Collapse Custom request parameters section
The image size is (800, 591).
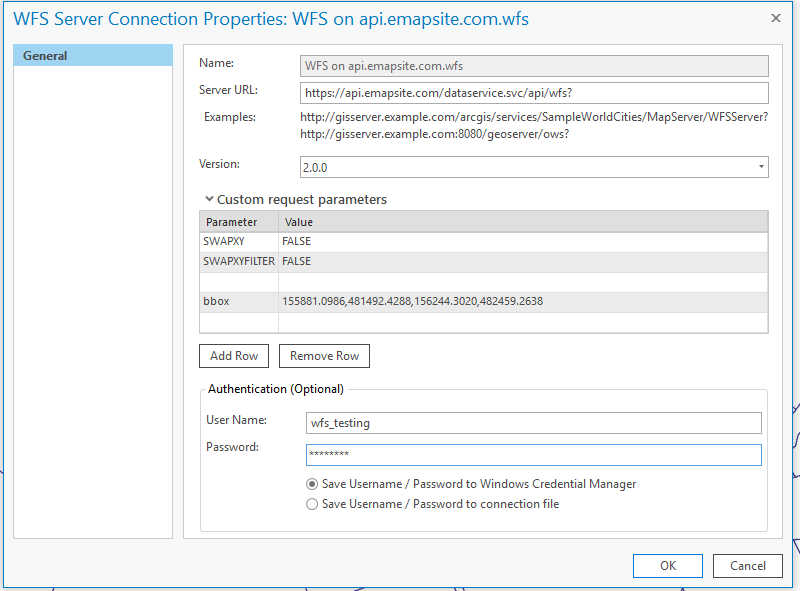click(x=209, y=200)
